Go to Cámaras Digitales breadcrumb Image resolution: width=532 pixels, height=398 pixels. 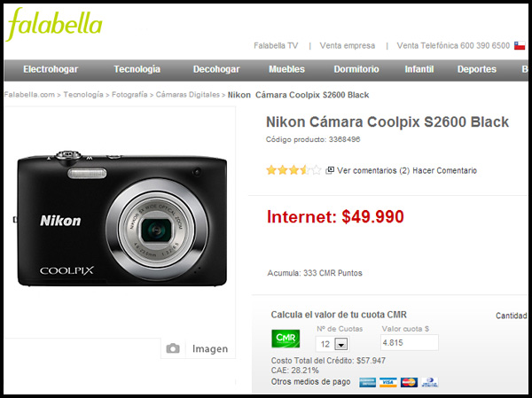pyautogui.click(x=188, y=95)
